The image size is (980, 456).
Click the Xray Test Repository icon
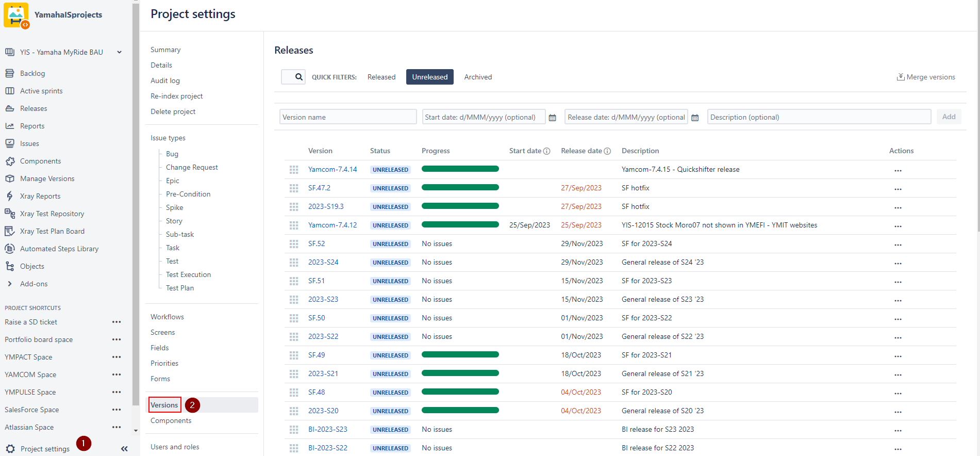10,214
